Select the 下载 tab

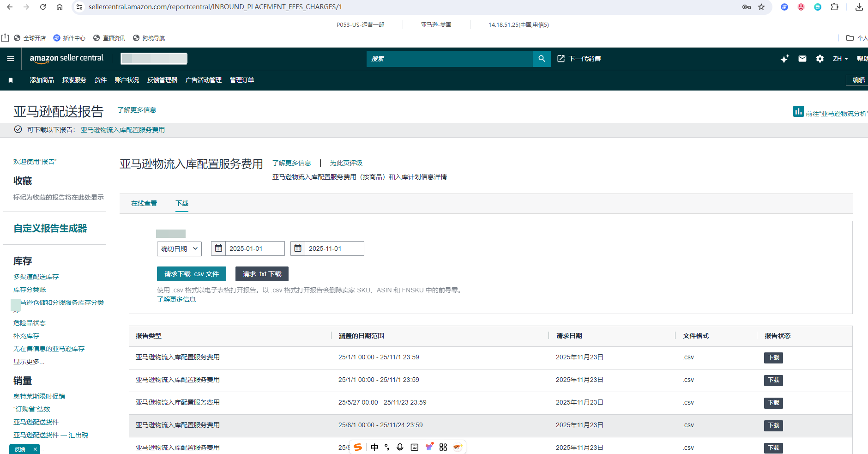click(x=182, y=203)
